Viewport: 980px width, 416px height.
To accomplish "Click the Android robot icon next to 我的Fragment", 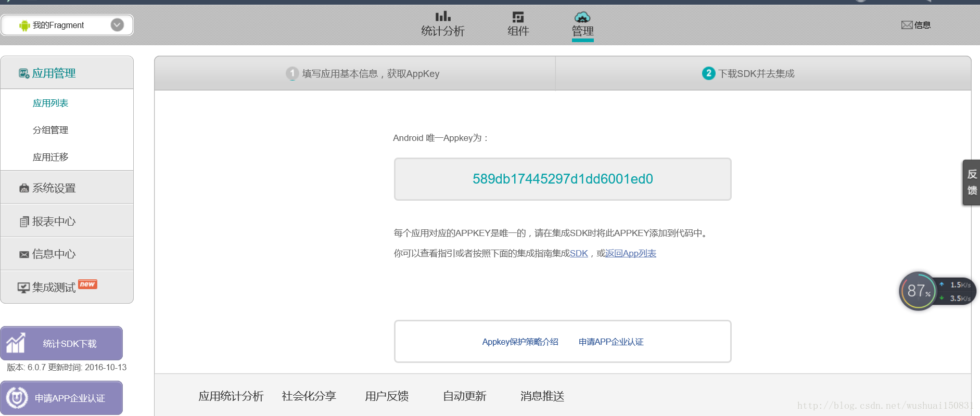I will (24, 25).
